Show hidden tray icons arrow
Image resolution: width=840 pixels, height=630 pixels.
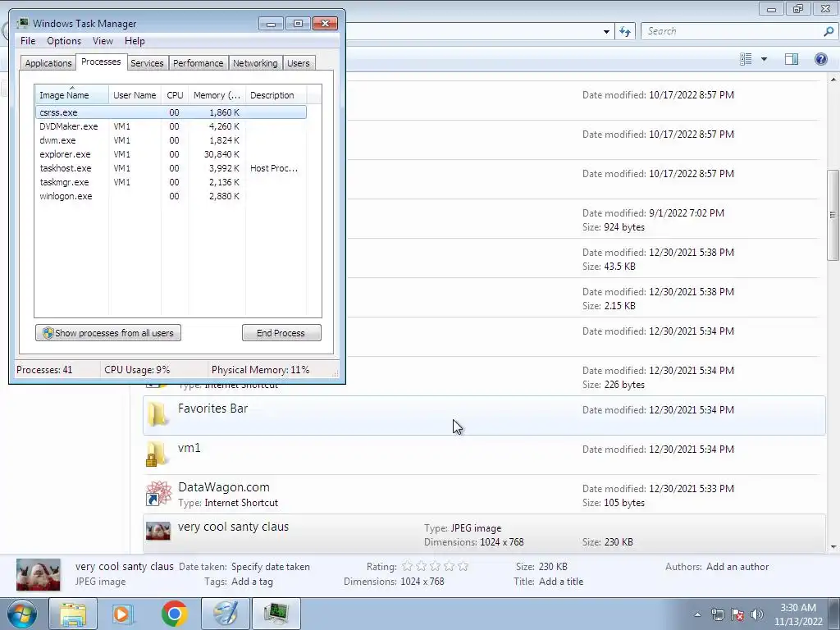pos(697,614)
